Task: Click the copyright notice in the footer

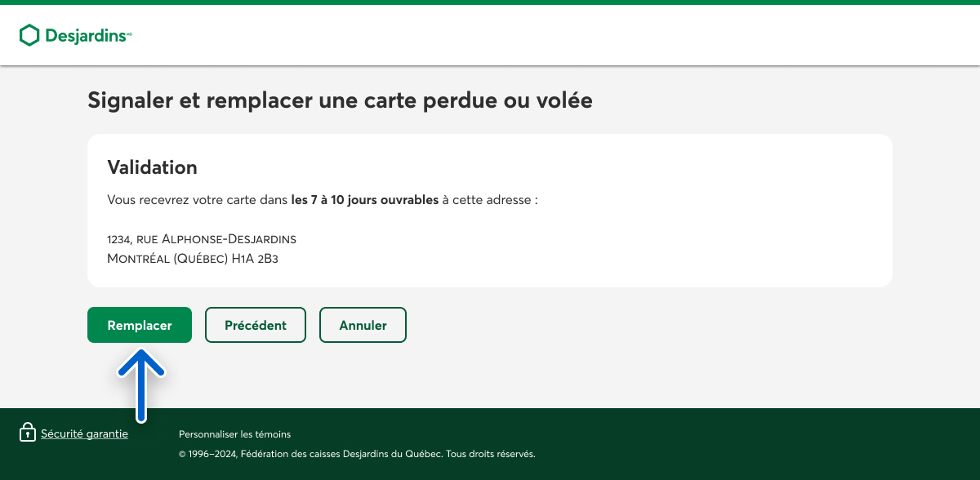Action: click(x=356, y=454)
